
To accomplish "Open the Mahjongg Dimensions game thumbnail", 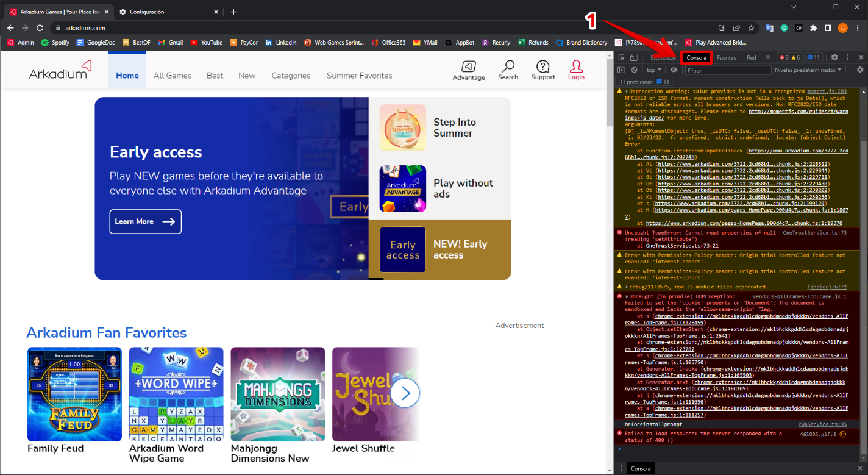I will (x=278, y=395).
